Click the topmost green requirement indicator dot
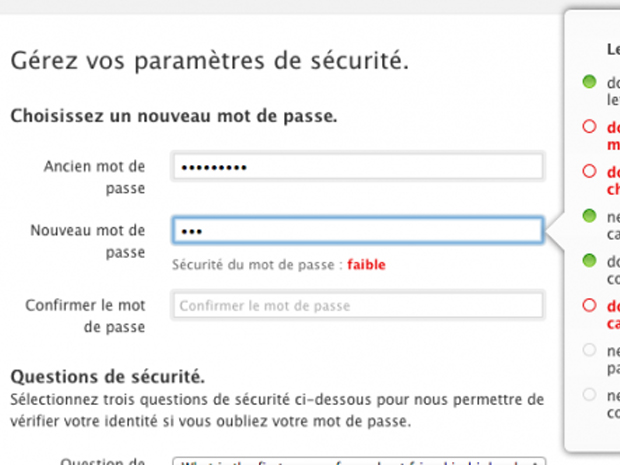This screenshot has height=465, width=620. coord(589,81)
